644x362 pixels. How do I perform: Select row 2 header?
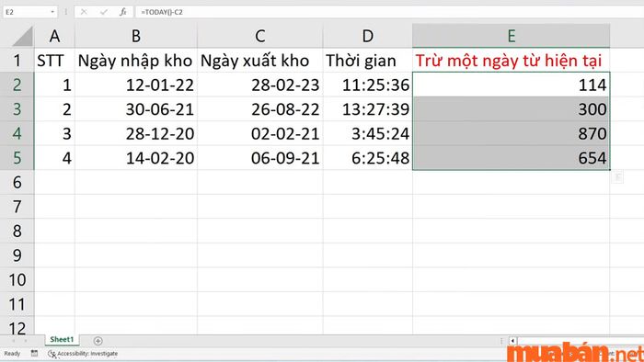coord(17,85)
